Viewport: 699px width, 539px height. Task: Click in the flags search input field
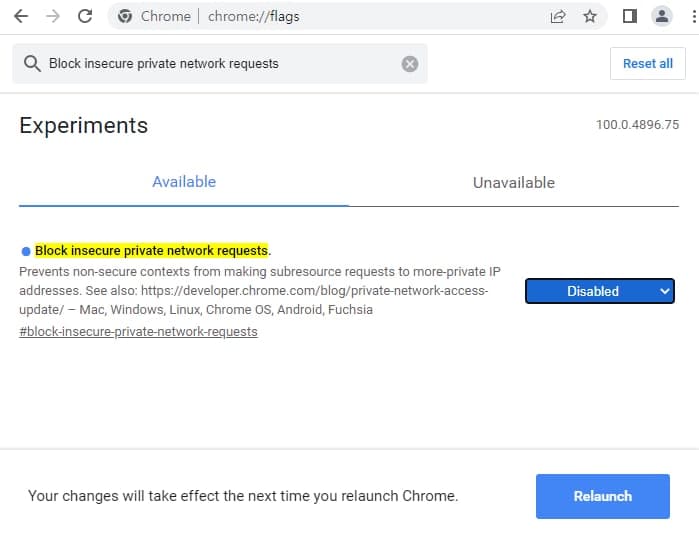point(220,64)
